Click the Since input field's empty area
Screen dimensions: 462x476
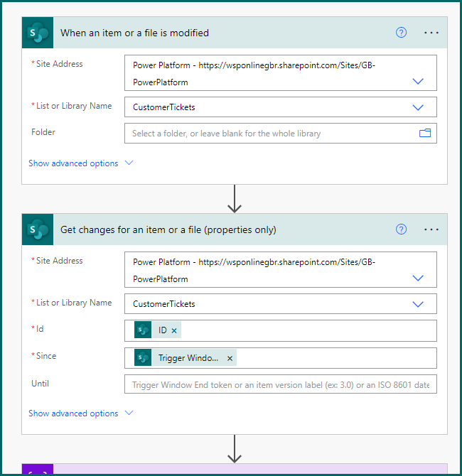336,358
